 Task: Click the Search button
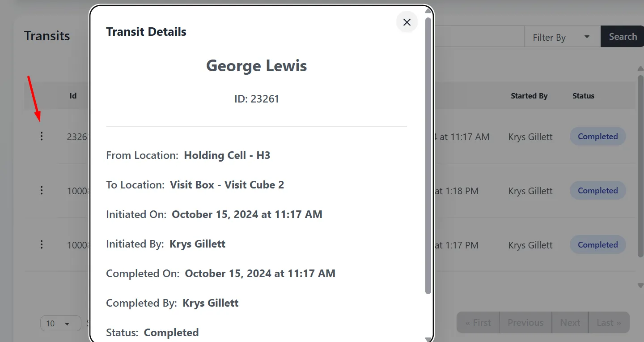pos(622,37)
